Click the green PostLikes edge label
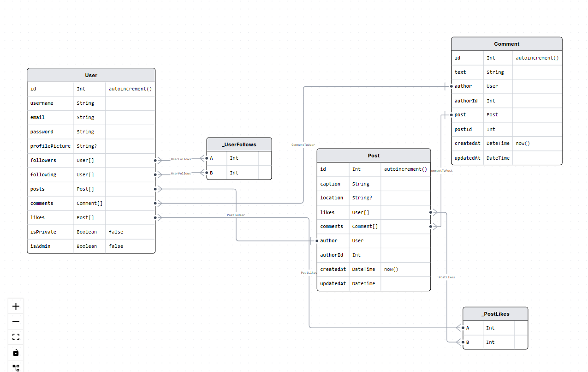This screenshot has width=588, height=372. coord(309,273)
